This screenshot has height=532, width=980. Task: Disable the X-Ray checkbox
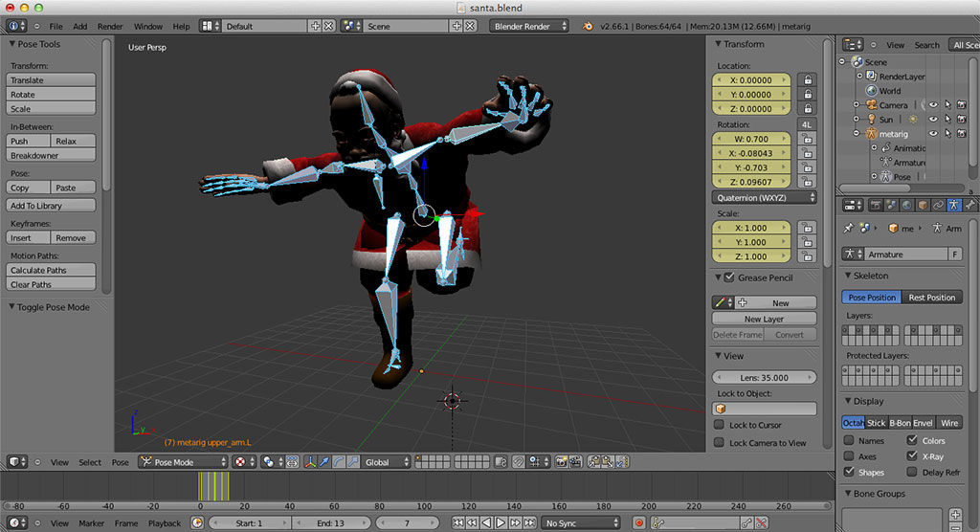[x=911, y=456]
